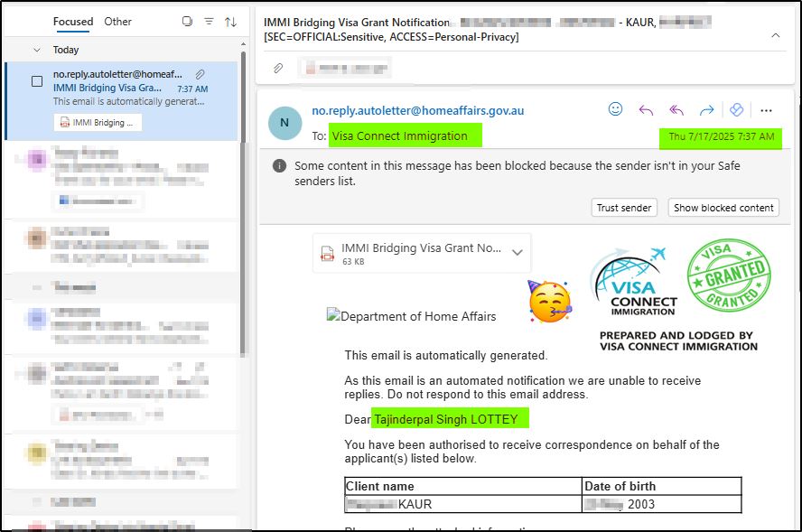
Task: Click the name Tajinderpal Singh LOTTEY
Action: [446, 419]
